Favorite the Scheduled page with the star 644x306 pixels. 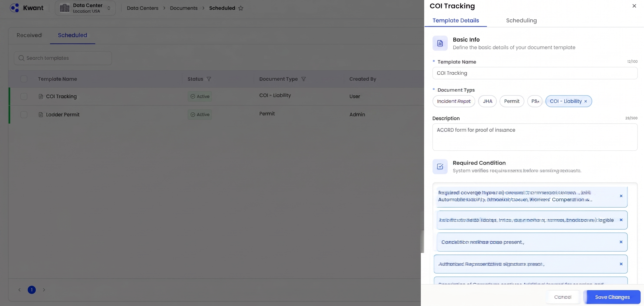[x=241, y=8]
